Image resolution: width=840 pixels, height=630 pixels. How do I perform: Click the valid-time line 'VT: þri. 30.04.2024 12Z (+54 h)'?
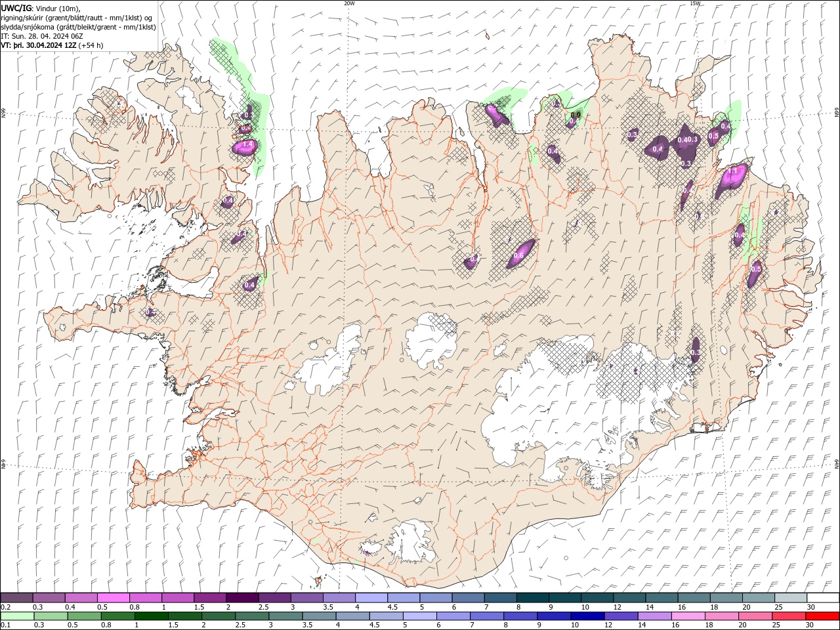52,45
